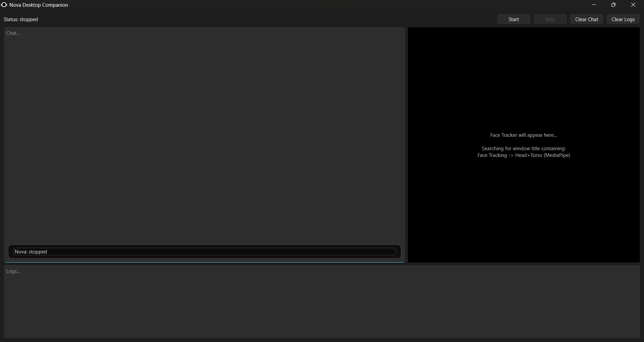Click the 'Nova: stopped' status bar
The image size is (644, 342).
click(205, 252)
